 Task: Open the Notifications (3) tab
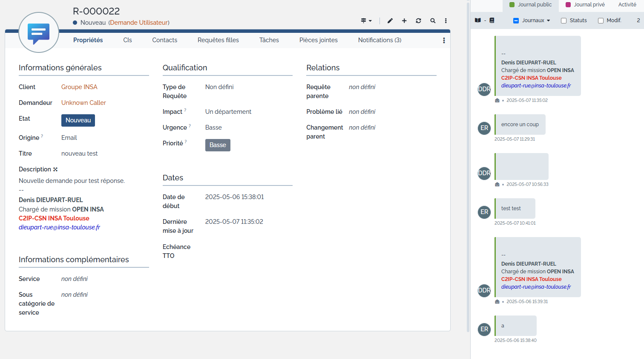[379, 40]
